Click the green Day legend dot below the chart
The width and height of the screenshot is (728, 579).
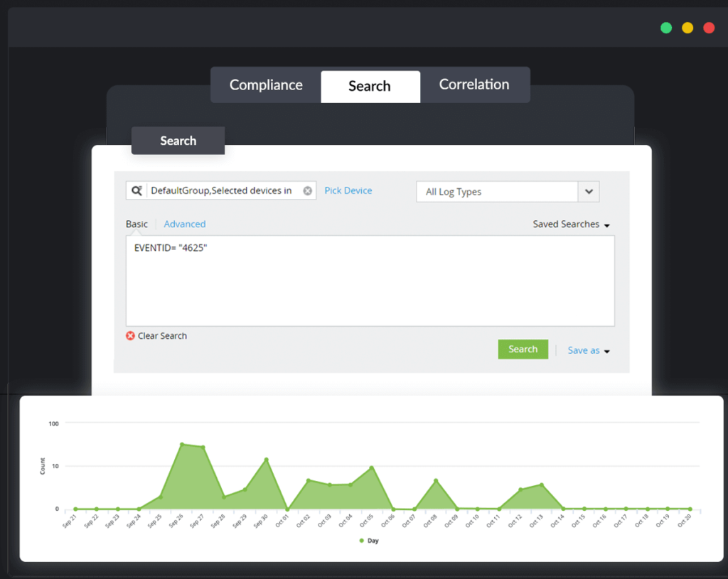363,540
